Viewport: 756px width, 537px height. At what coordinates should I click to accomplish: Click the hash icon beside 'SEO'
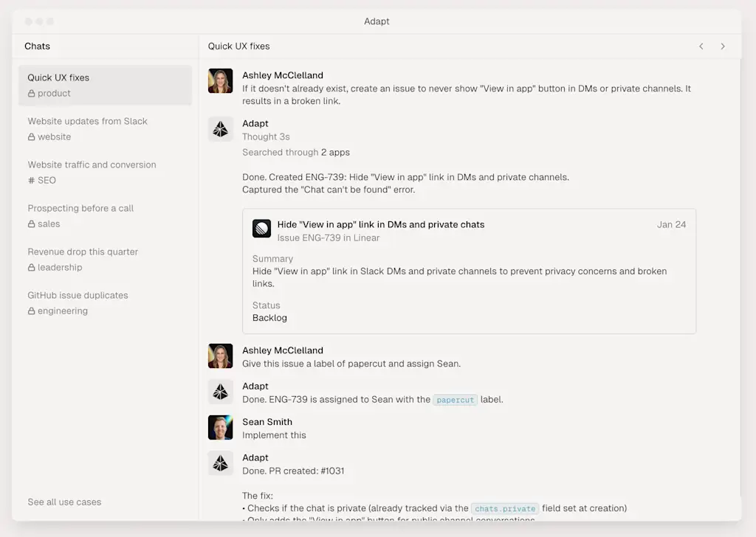click(x=32, y=181)
